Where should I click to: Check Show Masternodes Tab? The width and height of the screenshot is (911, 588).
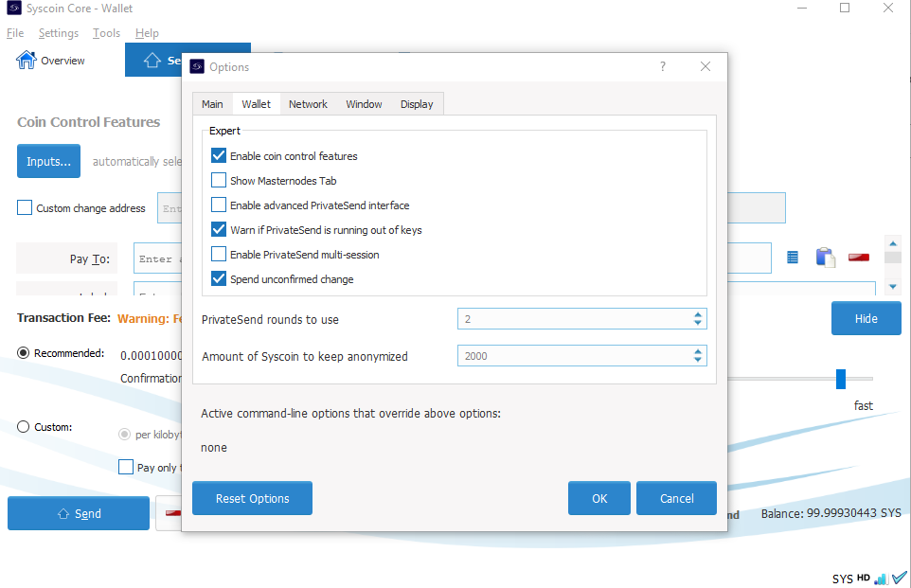[x=219, y=180]
